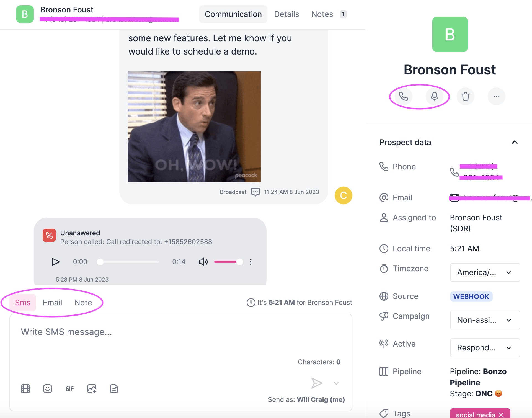Call the prospect using the phone icon
Image resolution: width=532 pixels, height=418 pixels.
click(403, 96)
